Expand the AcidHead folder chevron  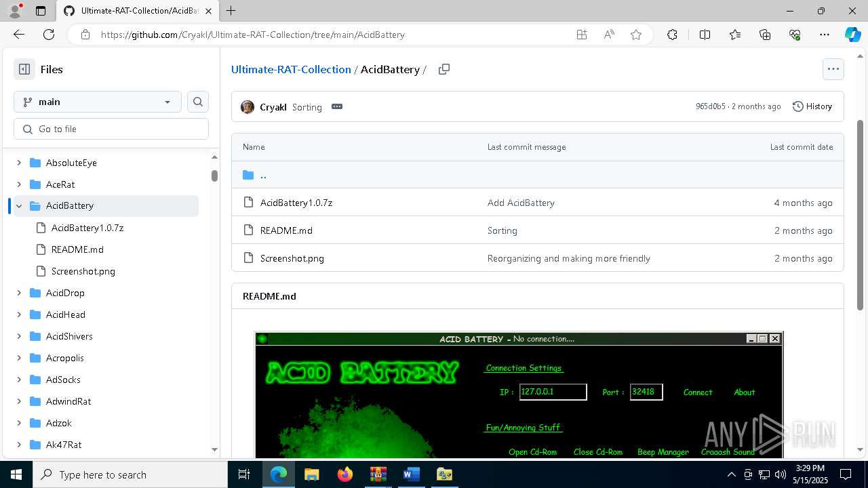pos(19,314)
